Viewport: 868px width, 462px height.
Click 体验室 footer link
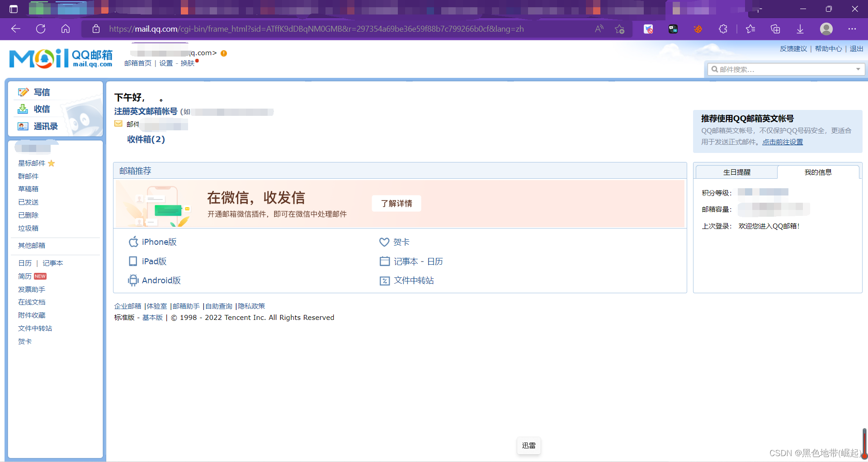tap(157, 306)
